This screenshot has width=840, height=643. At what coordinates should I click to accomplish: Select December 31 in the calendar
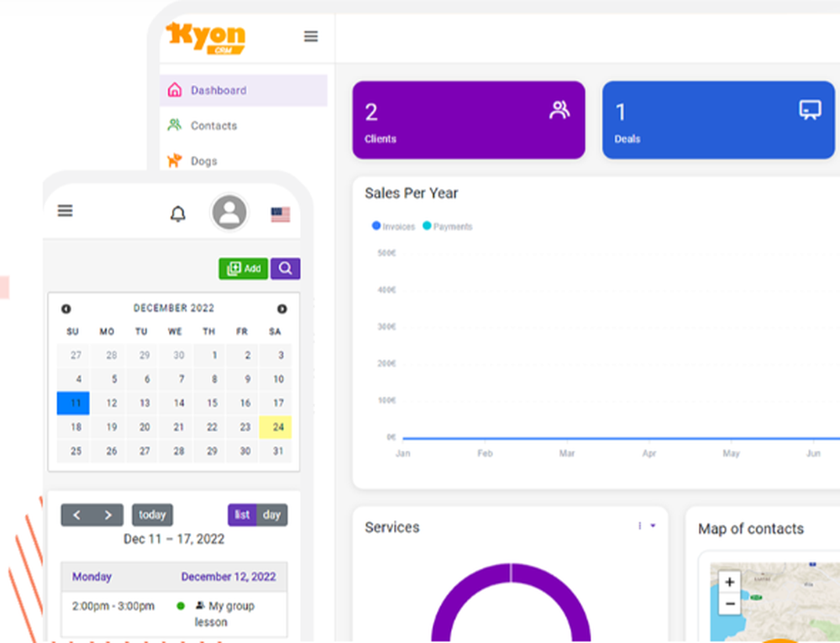click(276, 451)
